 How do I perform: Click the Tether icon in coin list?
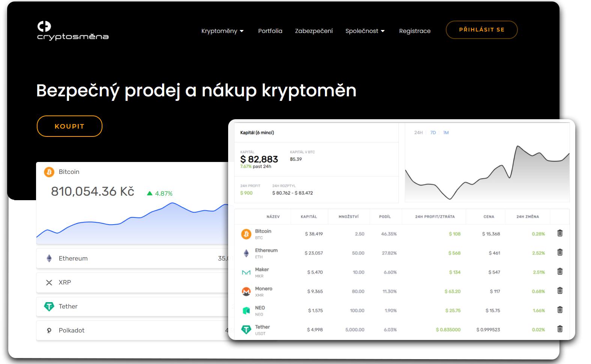pyautogui.click(x=49, y=306)
